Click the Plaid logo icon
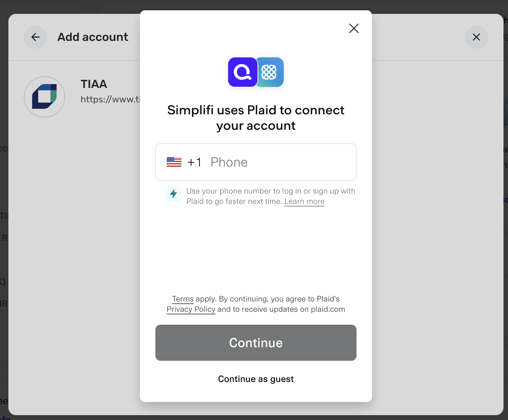This screenshot has height=420, width=508. click(270, 72)
